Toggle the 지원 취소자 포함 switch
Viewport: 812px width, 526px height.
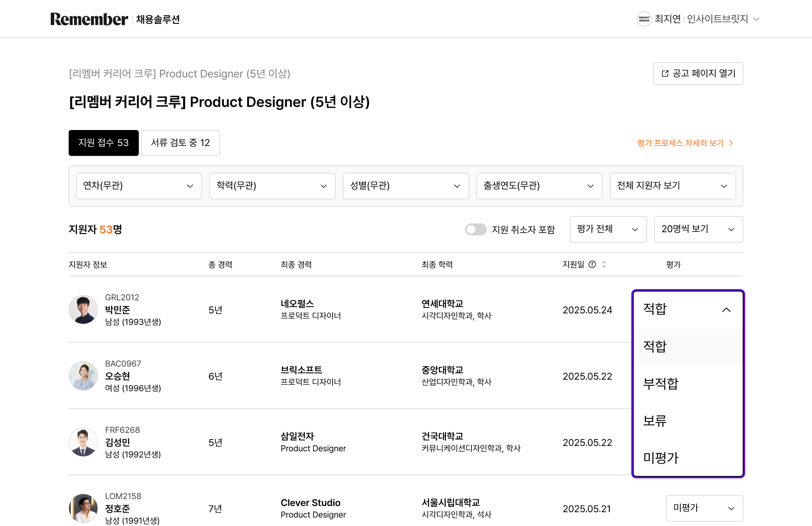476,230
